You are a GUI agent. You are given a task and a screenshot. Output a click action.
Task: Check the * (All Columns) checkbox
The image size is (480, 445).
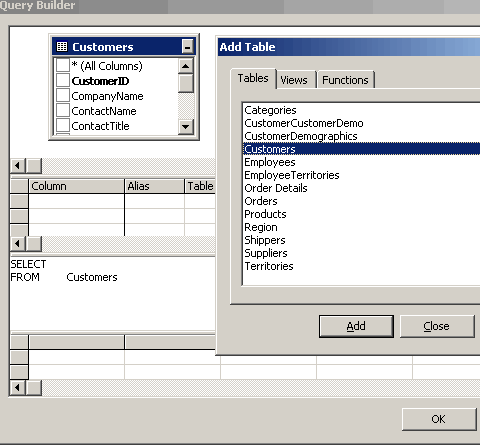(63, 65)
